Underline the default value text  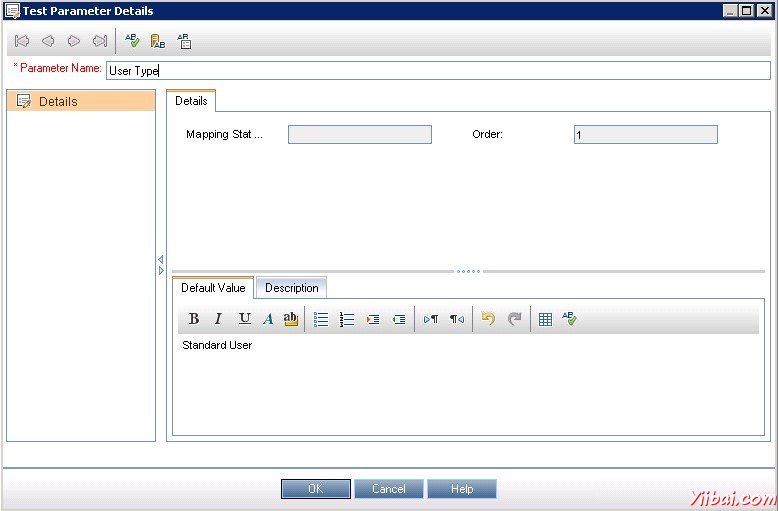point(244,319)
